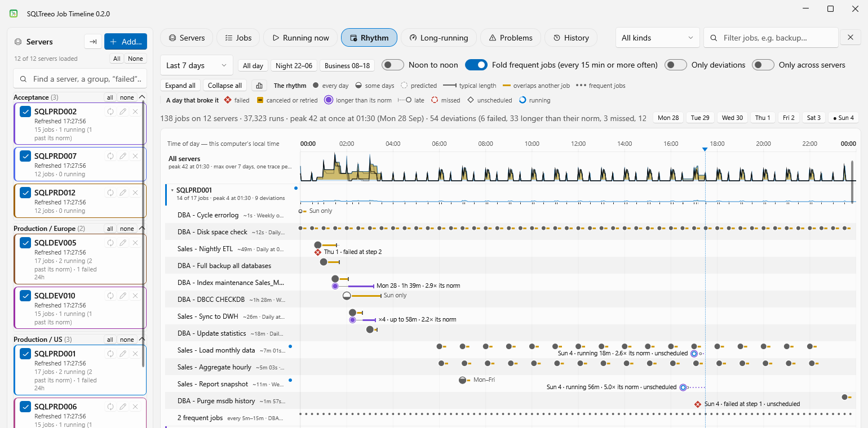The width and height of the screenshot is (868, 428).
Task: Clear the job filter with X
Action: 851,38
